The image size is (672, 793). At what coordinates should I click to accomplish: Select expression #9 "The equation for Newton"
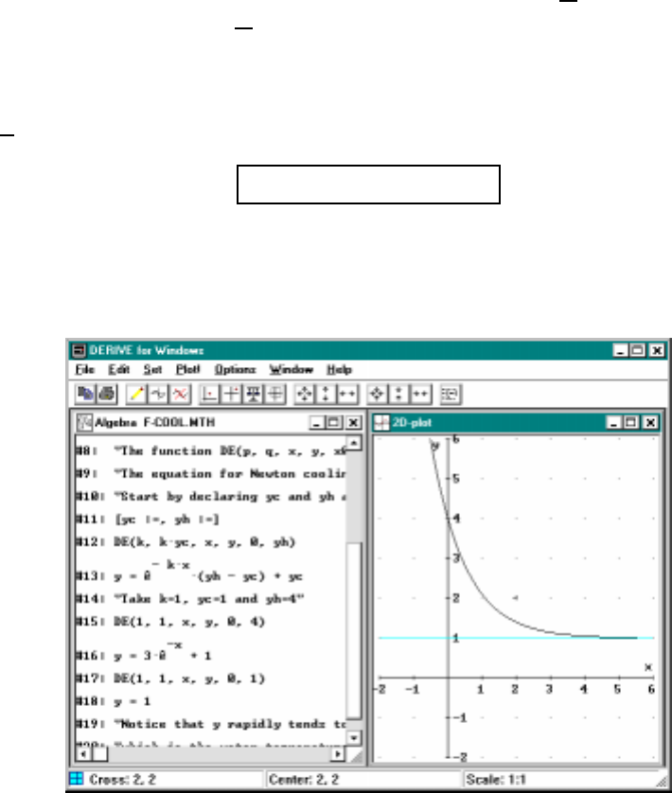point(211,474)
